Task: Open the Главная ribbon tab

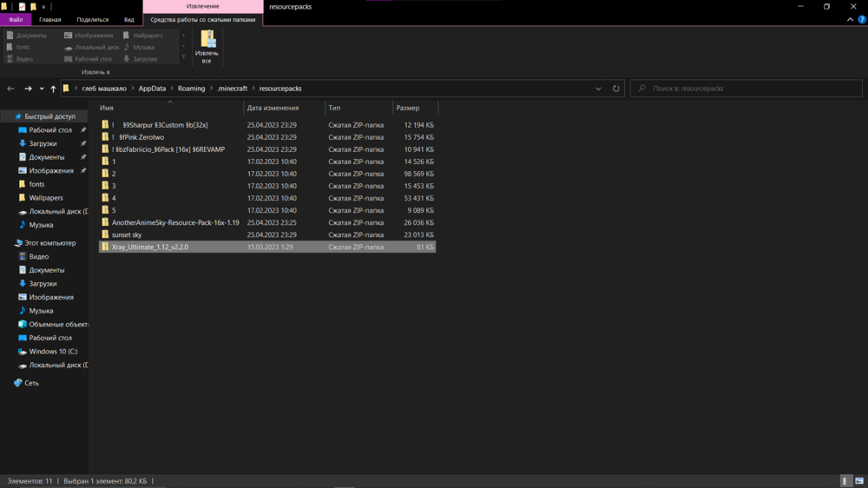Action: pyautogui.click(x=49, y=19)
